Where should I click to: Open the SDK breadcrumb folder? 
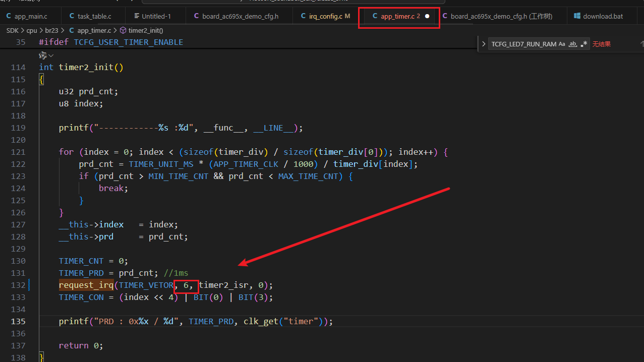pyautogui.click(x=12, y=31)
